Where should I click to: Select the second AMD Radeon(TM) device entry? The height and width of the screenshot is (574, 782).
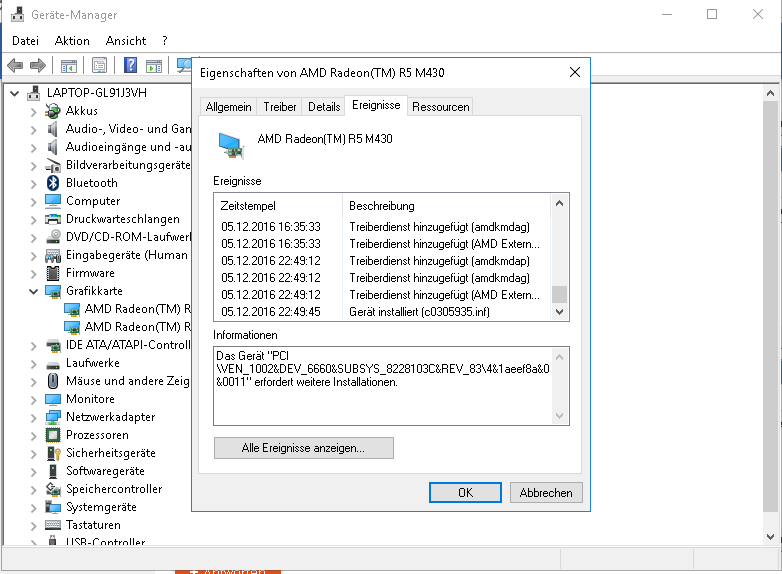coord(128,327)
